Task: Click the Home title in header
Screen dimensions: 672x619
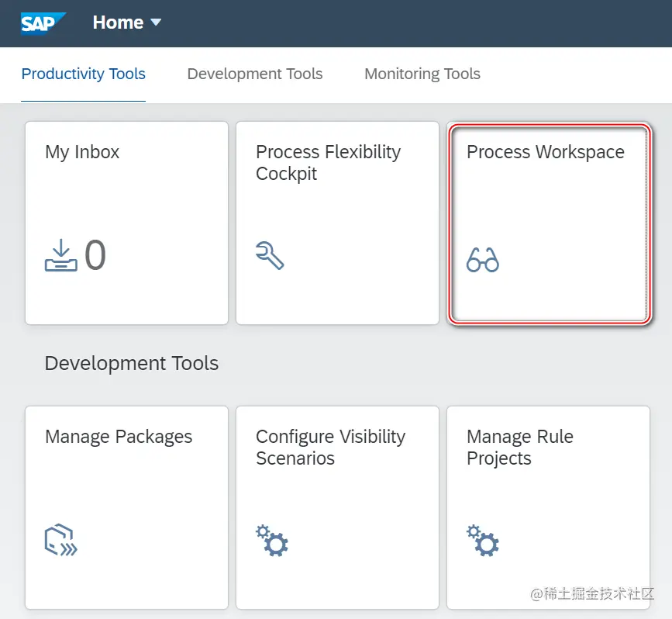Action: click(117, 22)
